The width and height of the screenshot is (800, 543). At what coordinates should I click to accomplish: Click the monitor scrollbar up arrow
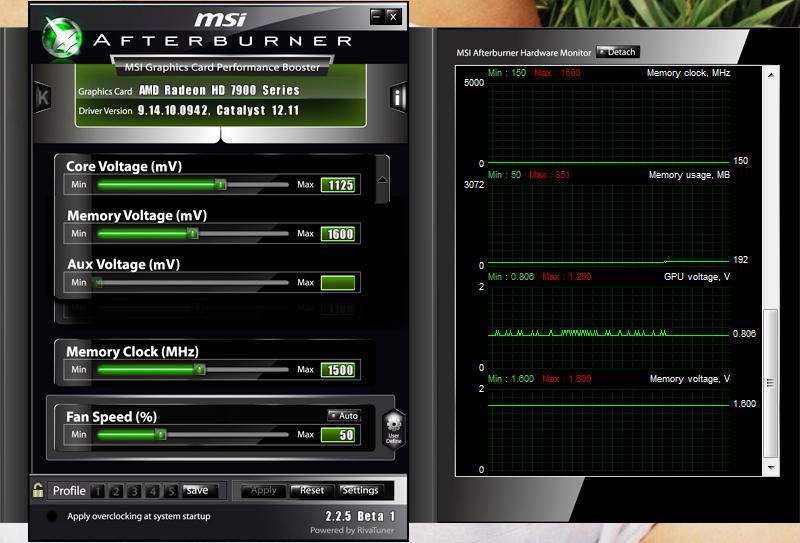tap(771, 75)
